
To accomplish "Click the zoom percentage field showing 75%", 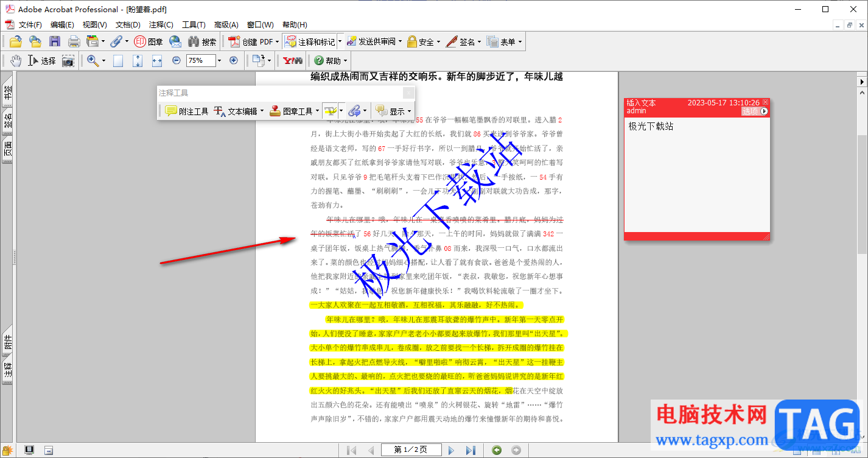I will tap(201, 60).
